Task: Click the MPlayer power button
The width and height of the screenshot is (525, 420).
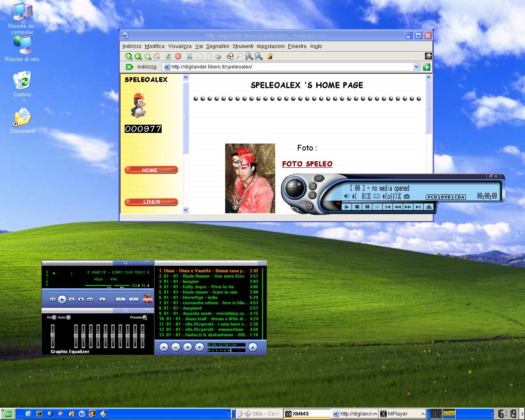Action: [309, 206]
